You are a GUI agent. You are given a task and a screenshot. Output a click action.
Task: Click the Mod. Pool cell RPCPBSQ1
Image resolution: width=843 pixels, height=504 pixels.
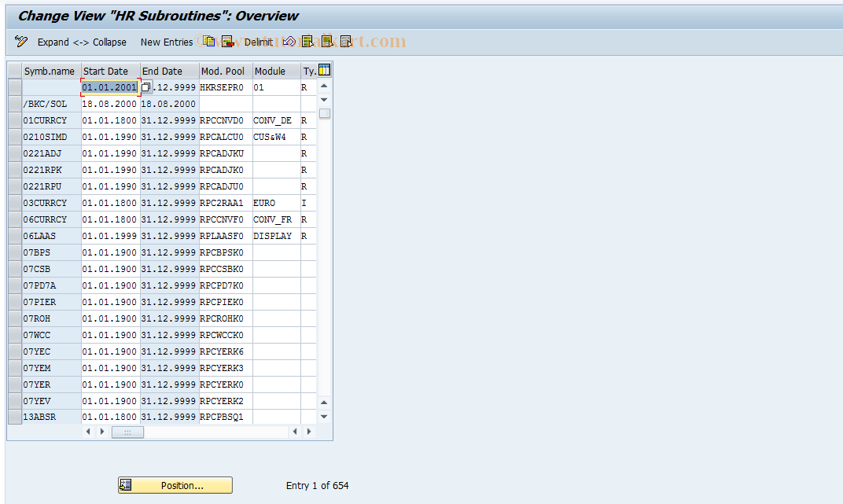pyautogui.click(x=226, y=417)
